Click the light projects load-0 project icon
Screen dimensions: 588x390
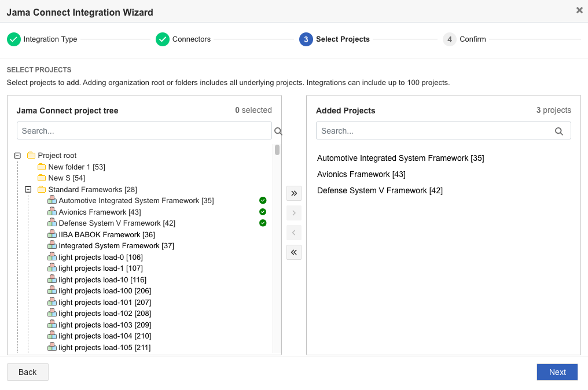(52, 256)
